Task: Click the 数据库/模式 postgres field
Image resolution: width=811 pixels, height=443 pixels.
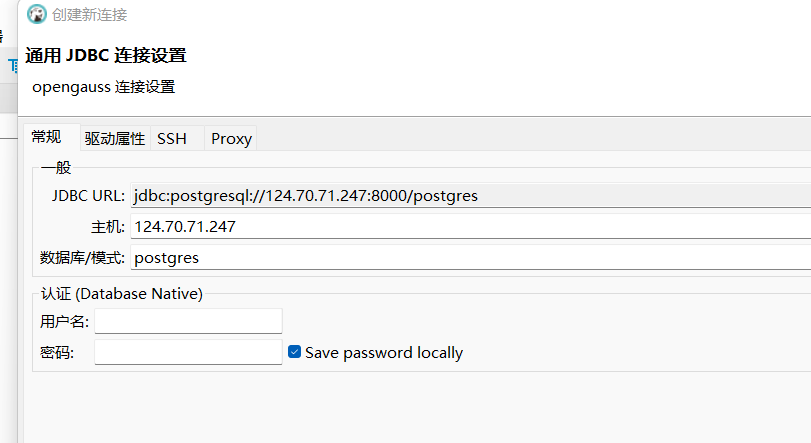Action: tap(471, 257)
